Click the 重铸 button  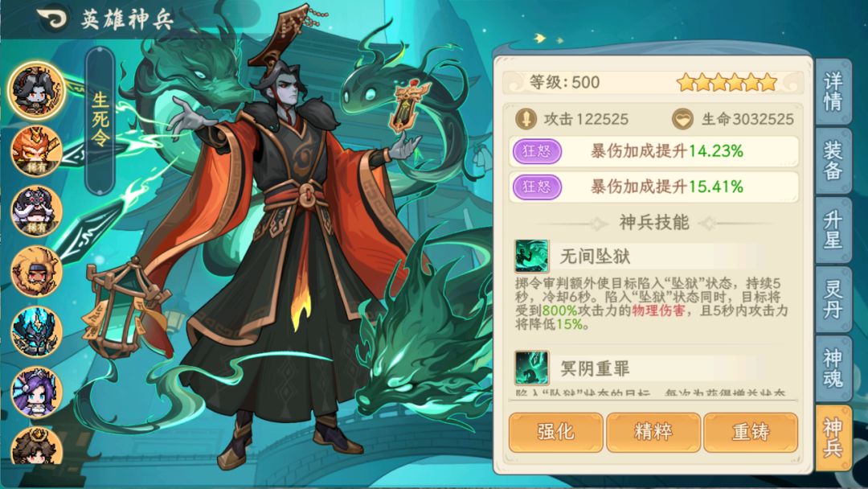tap(751, 432)
